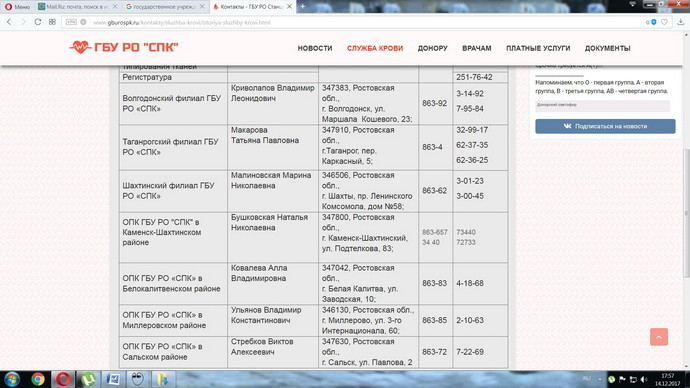Open the НОВОСТИ menu item

click(x=315, y=48)
